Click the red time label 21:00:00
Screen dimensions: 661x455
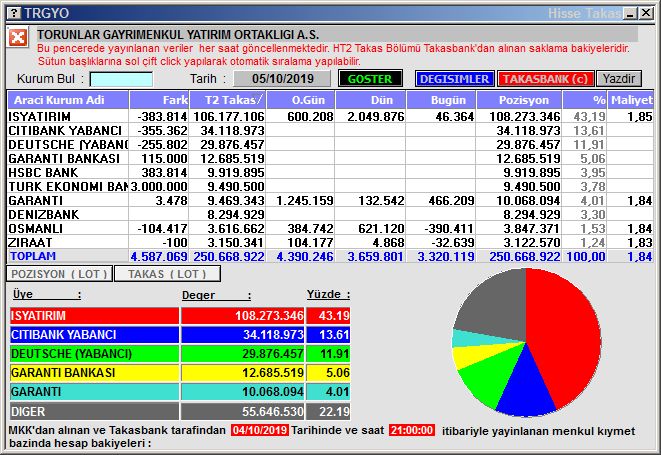412,430
